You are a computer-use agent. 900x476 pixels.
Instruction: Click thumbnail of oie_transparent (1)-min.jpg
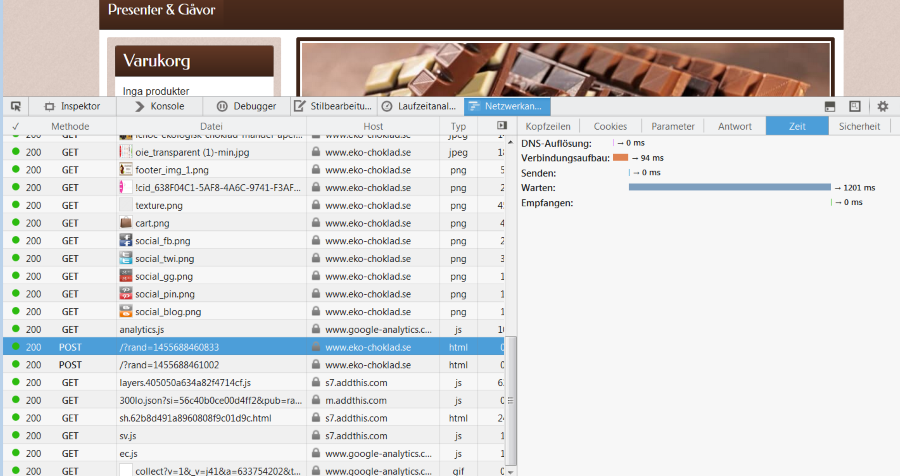[x=126, y=152]
